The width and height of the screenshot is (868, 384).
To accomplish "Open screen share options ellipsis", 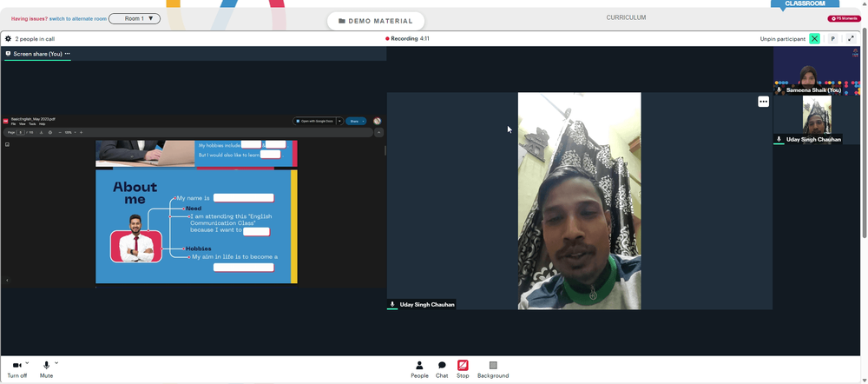I will pyautogui.click(x=68, y=54).
